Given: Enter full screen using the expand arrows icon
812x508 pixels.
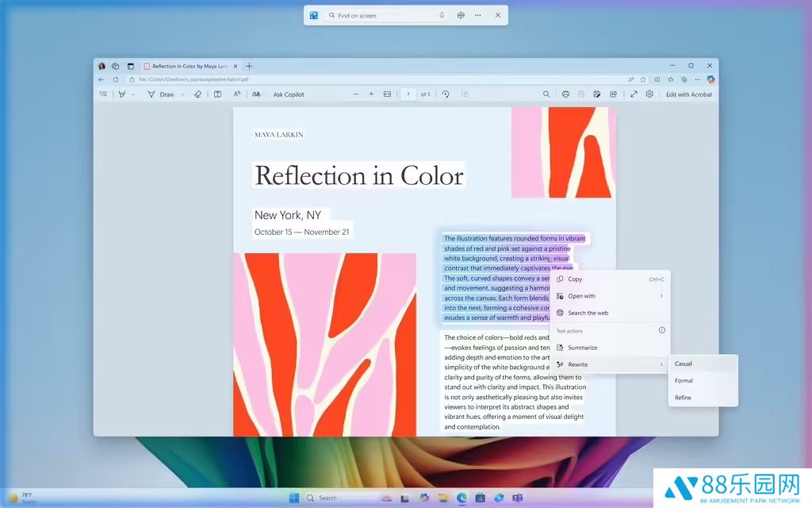Looking at the screenshot, I should tap(634, 94).
